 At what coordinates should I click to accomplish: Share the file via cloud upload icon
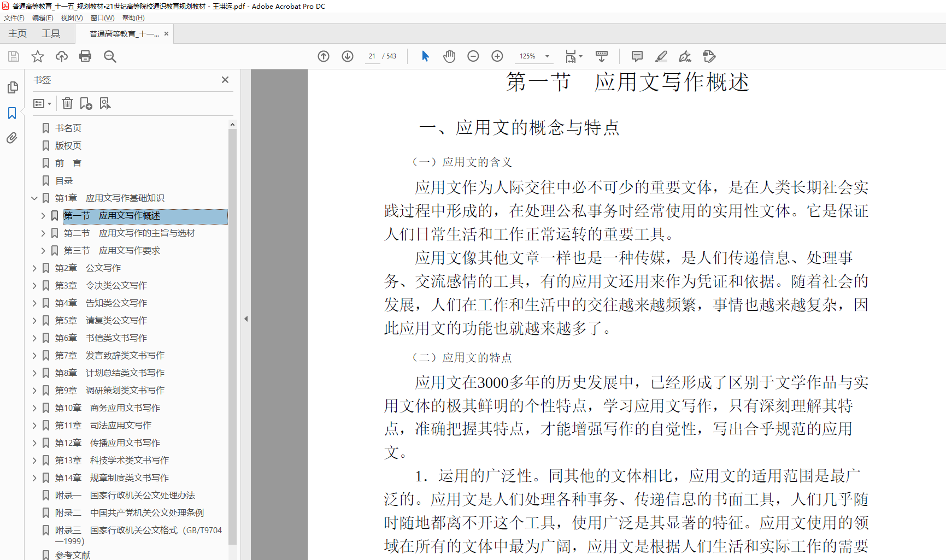[61, 56]
